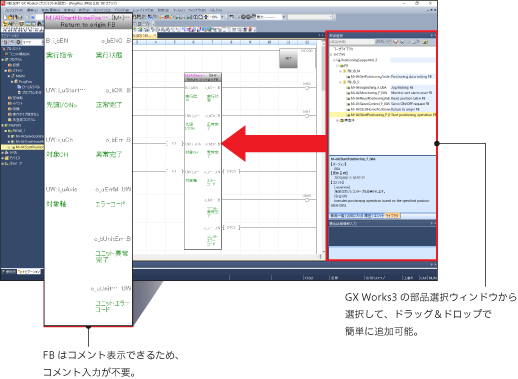
Task: Expand the ラベル node
Action: [x=3, y=152]
